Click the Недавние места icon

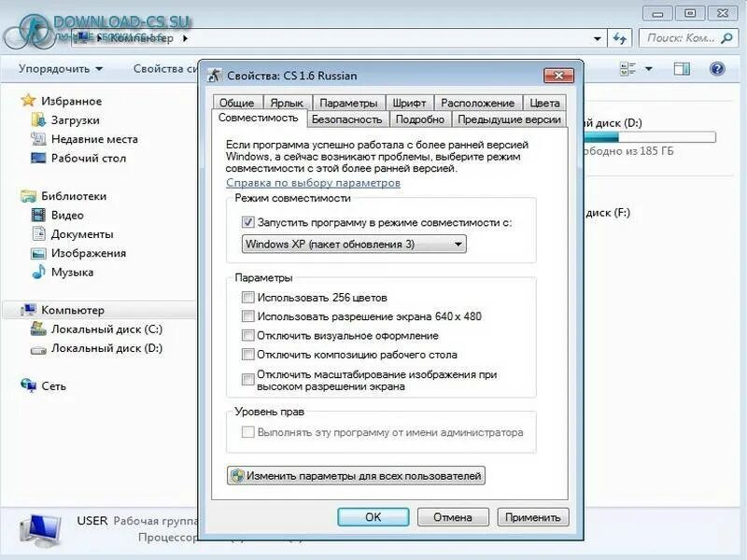point(38,138)
